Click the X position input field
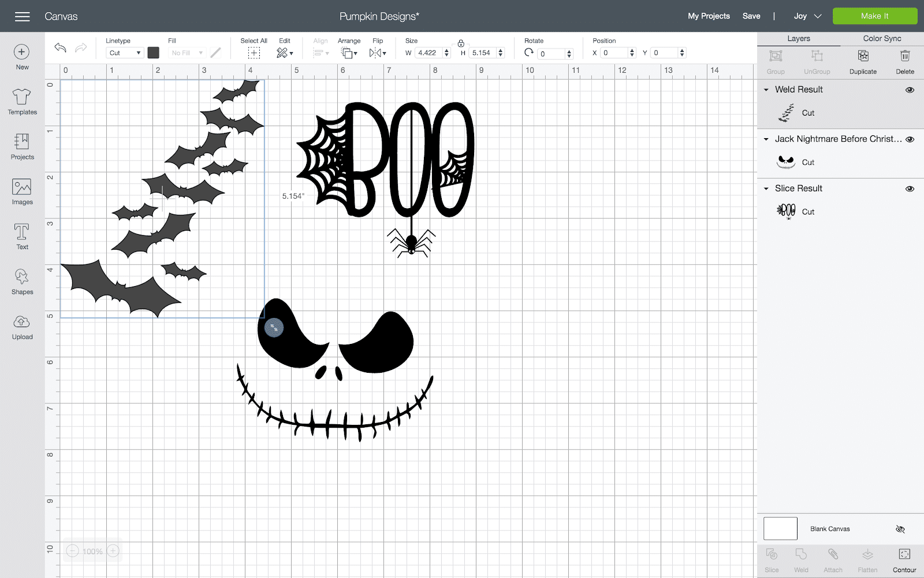 pyautogui.click(x=614, y=53)
